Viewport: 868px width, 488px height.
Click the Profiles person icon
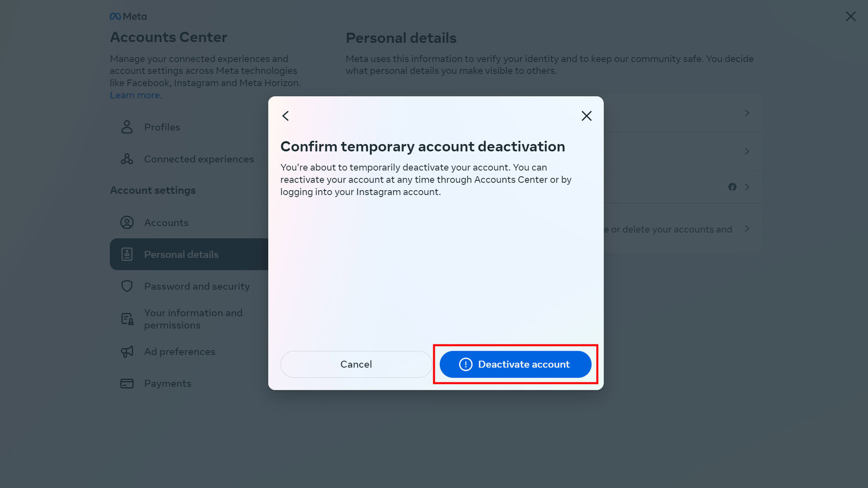pyautogui.click(x=127, y=127)
